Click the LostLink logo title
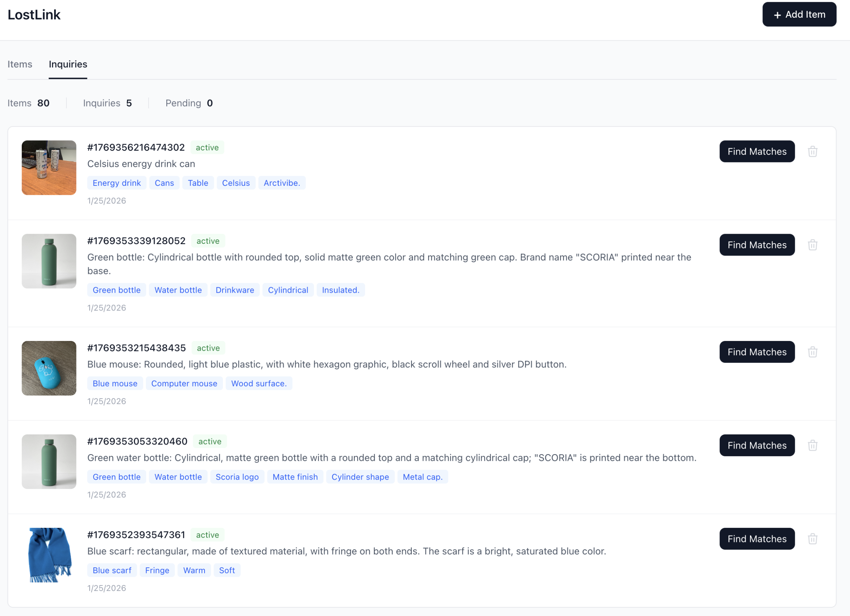This screenshot has height=616, width=850. (34, 15)
